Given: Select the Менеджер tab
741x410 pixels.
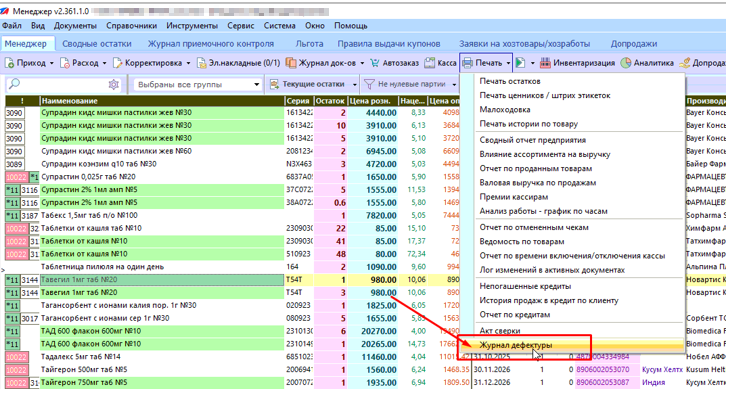Looking at the screenshot, I should tap(26, 43).
